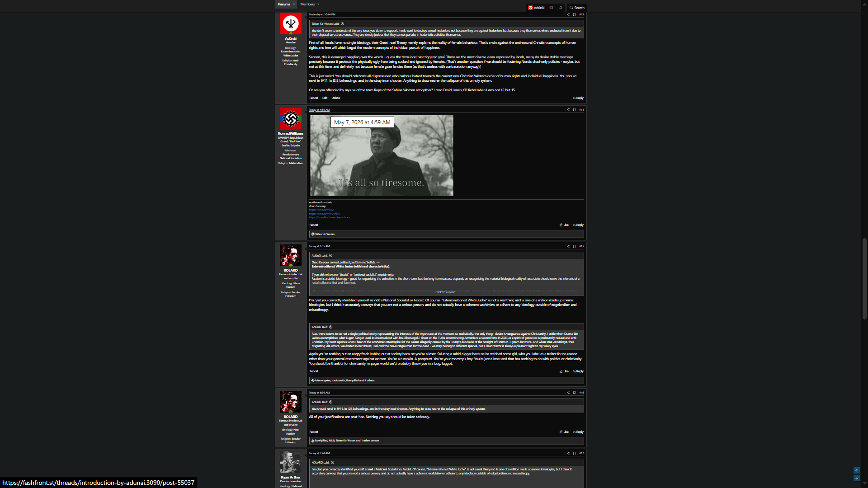868x488 pixels.
Task: Open the KonradWilliams username link
Action: pyautogui.click(x=291, y=134)
